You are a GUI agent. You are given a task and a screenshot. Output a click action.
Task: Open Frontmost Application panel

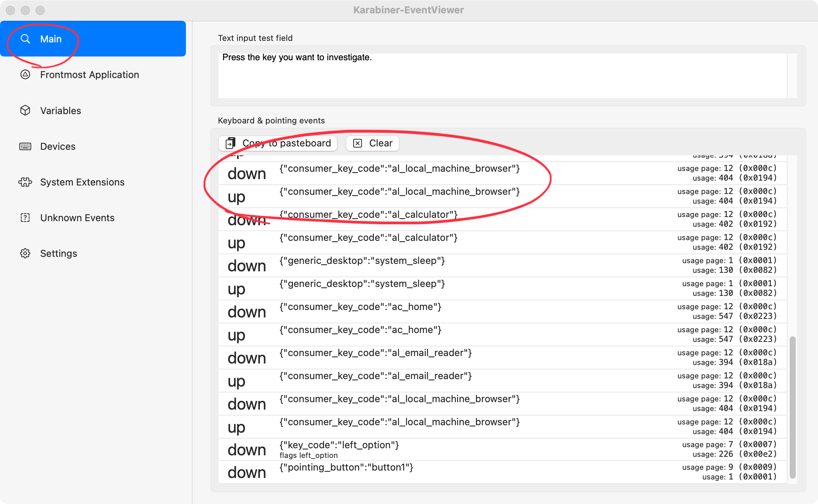[90, 74]
